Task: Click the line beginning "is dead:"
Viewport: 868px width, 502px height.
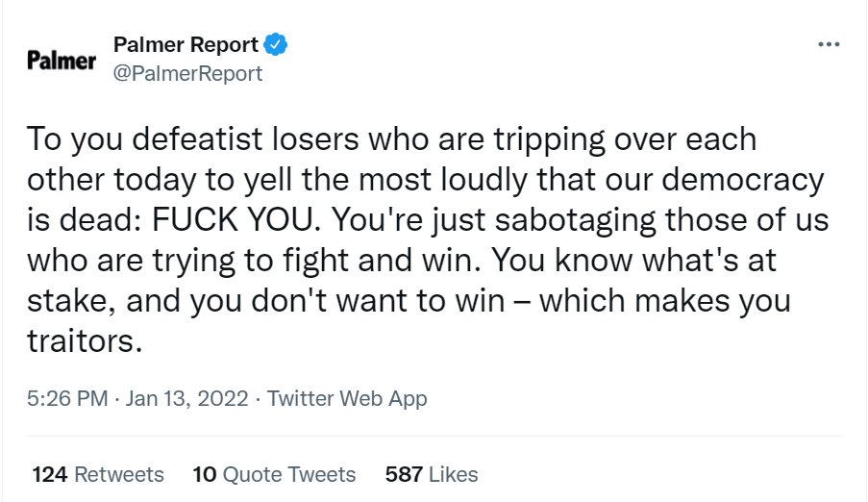Action: point(428,220)
